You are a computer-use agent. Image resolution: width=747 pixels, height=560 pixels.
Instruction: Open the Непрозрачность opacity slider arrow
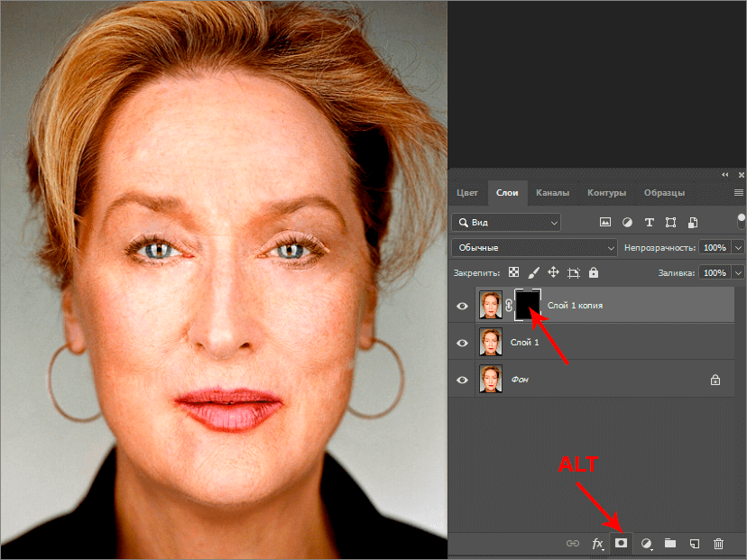coord(739,247)
